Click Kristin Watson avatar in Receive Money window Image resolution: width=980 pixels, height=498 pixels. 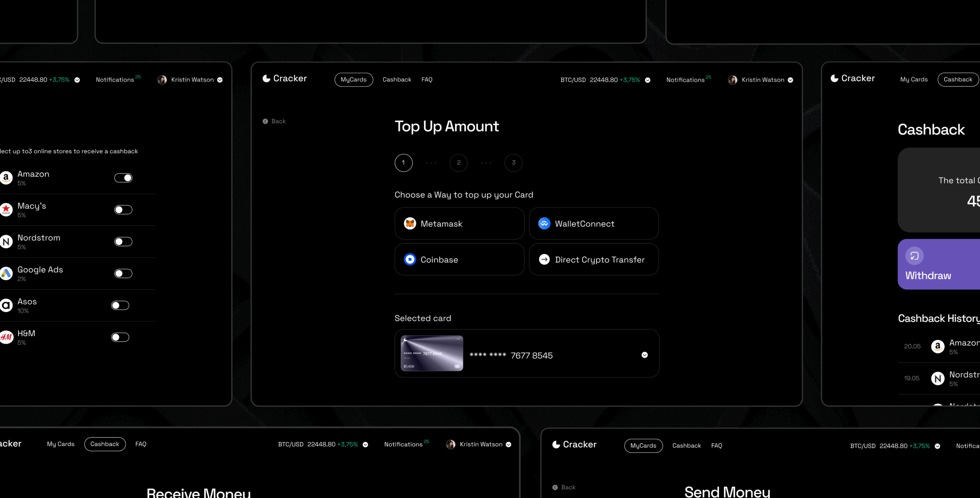point(451,444)
